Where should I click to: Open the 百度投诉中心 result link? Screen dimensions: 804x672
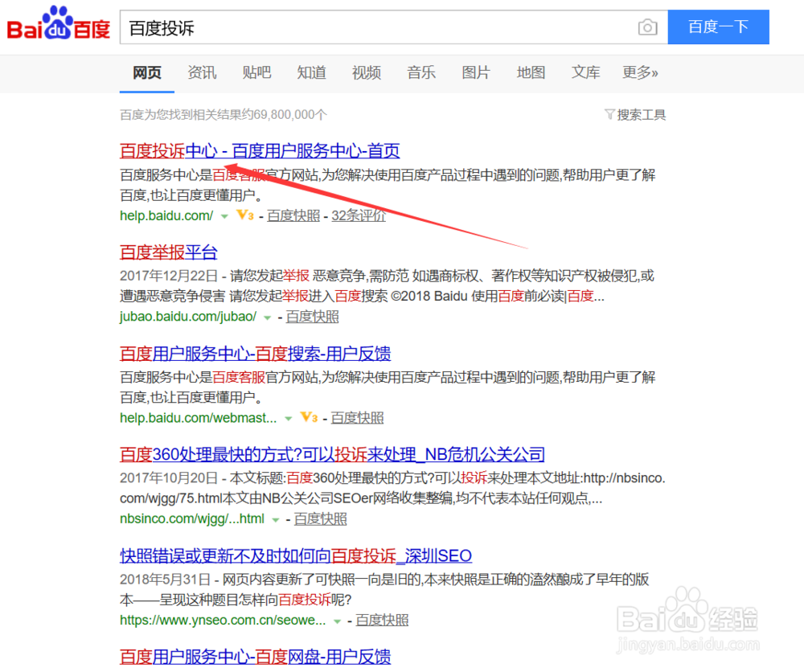(259, 150)
